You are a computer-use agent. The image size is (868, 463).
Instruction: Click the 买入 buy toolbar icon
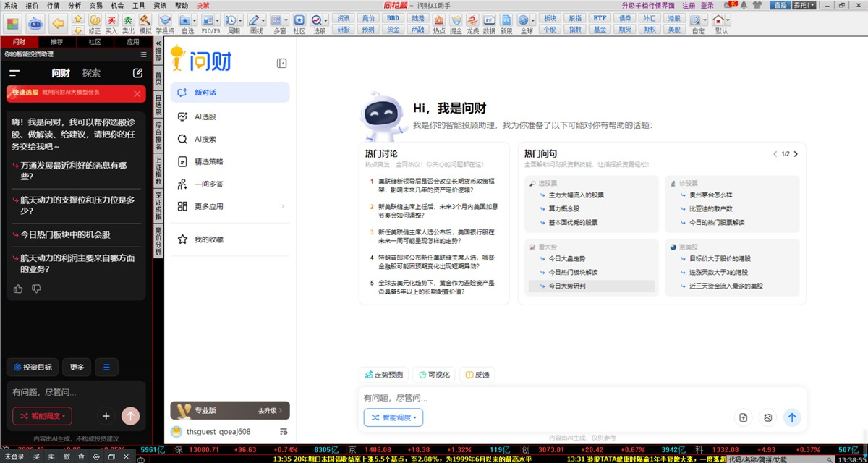111,20
